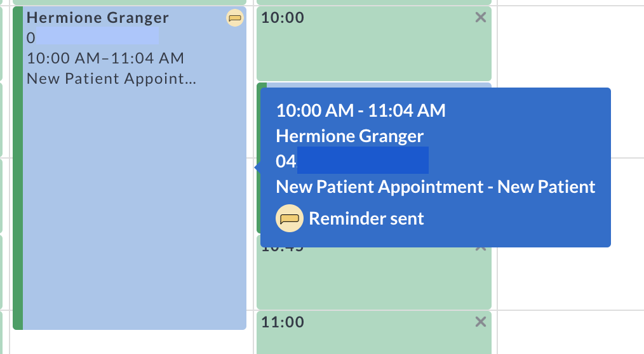Click the reminder icon on Hermione Granger's appointment card
This screenshot has width=644, height=354.
(235, 18)
